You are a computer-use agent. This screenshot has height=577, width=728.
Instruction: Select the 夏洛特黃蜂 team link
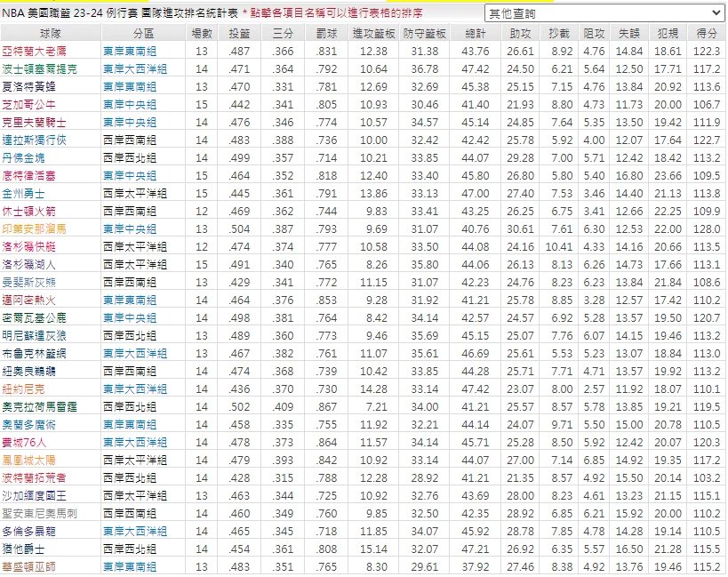(x=28, y=87)
